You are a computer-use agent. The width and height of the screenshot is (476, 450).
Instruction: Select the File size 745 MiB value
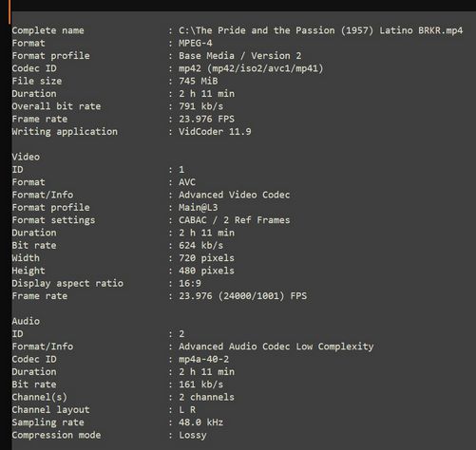coord(199,81)
